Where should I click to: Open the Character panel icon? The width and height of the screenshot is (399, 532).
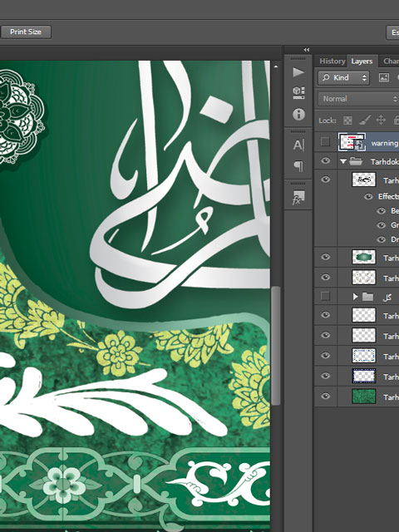click(298, 145)
